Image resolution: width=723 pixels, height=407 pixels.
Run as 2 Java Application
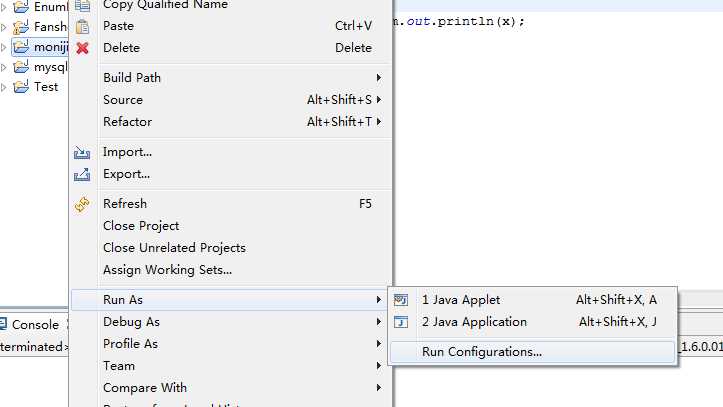(533, 322)
